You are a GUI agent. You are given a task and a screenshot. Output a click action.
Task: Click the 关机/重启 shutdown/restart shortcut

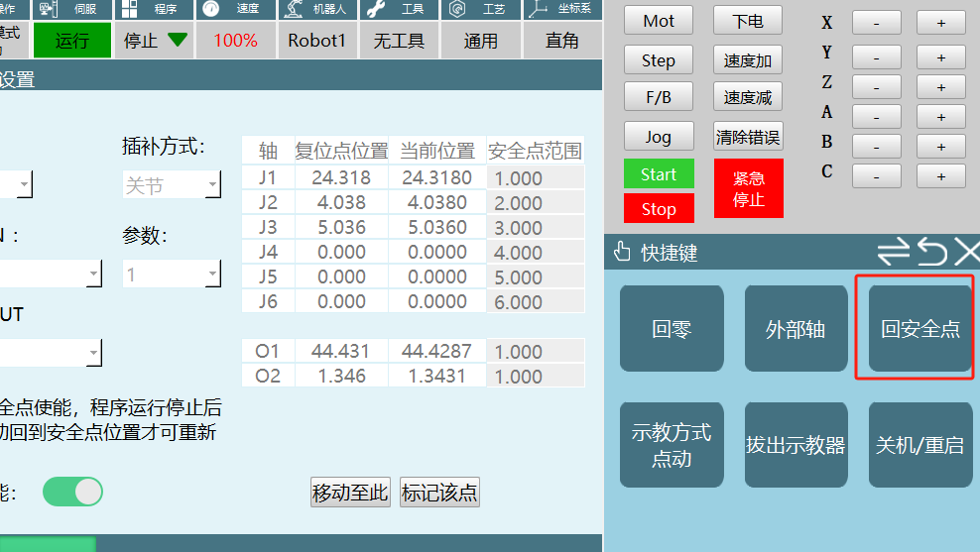tap(920, 445)
